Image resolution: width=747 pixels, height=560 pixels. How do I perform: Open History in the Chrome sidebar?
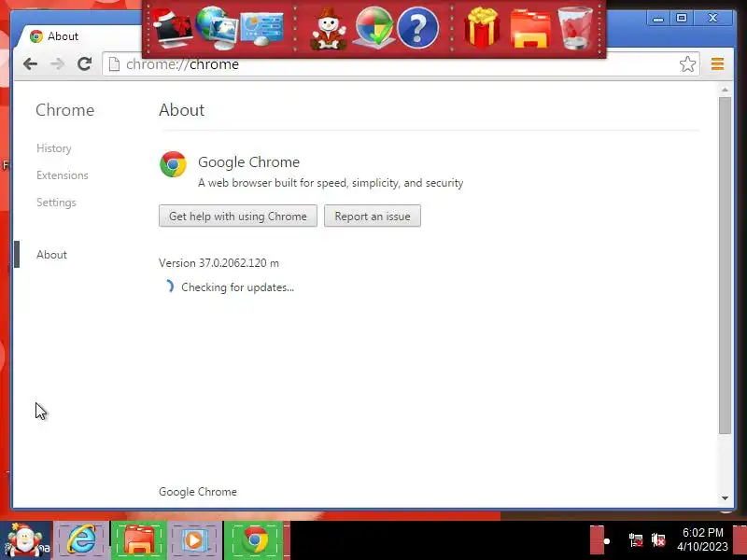tap(54, 148)
